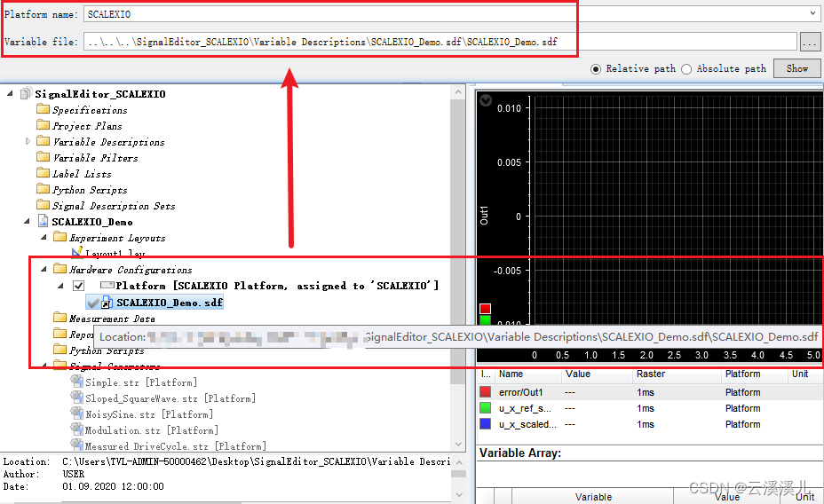The image size is (824, 504).
Task: Click the project tree scroll down arrow
Action: click(x=458, y=445)
